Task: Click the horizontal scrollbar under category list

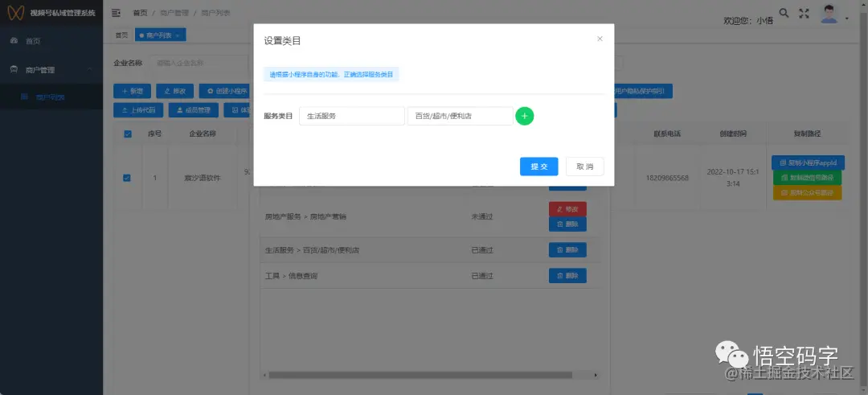Action: coord(420,375)
